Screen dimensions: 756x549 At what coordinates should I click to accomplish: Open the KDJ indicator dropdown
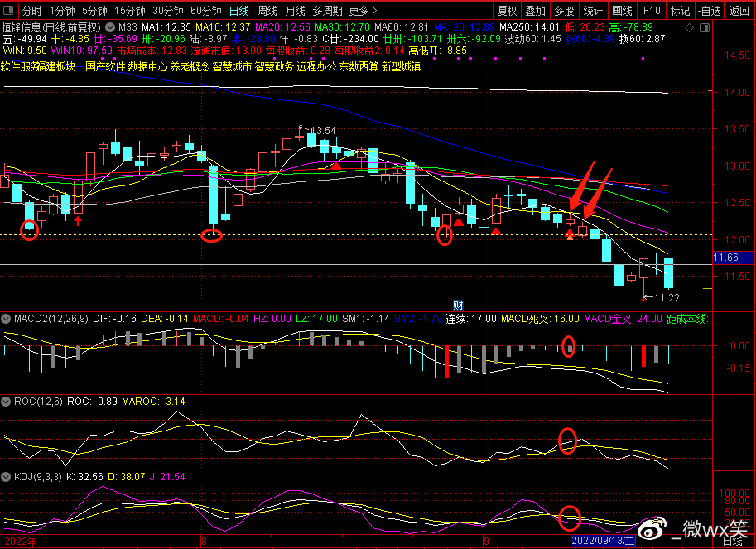(7, 477)
